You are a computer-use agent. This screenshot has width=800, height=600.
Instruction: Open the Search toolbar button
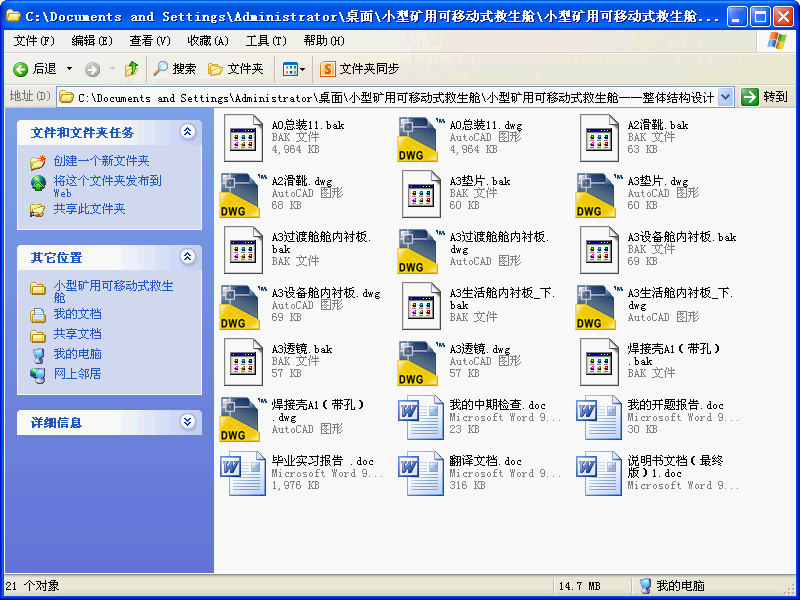[175, 69]
